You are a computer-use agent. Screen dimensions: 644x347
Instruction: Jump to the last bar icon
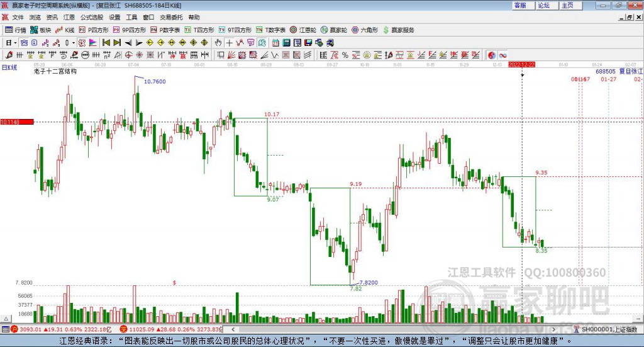(x=117, y=43)
